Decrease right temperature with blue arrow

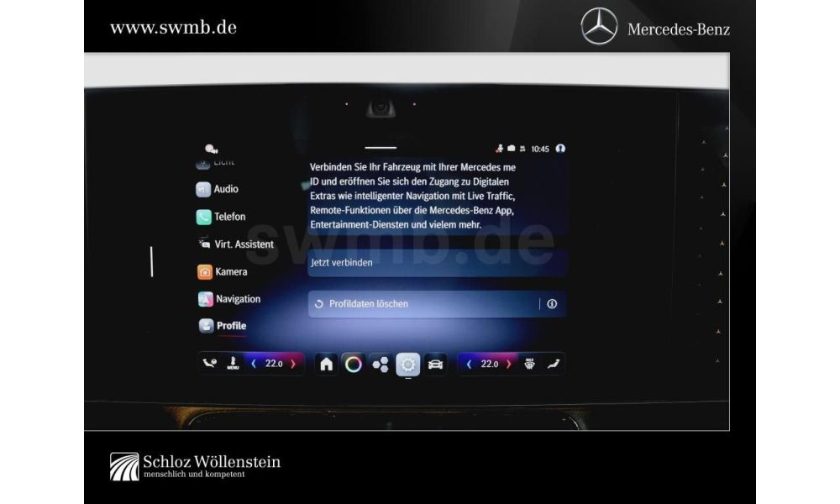[x=469, y=365]
